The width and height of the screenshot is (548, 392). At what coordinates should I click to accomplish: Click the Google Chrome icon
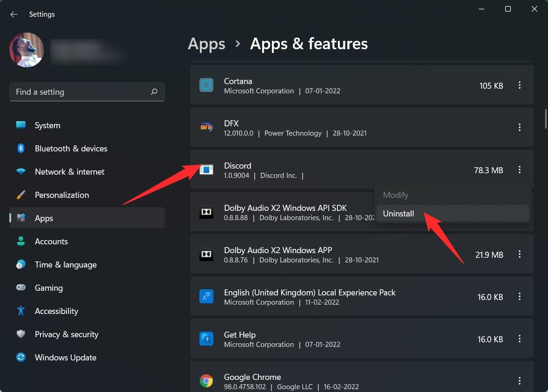tap(206, 381)
